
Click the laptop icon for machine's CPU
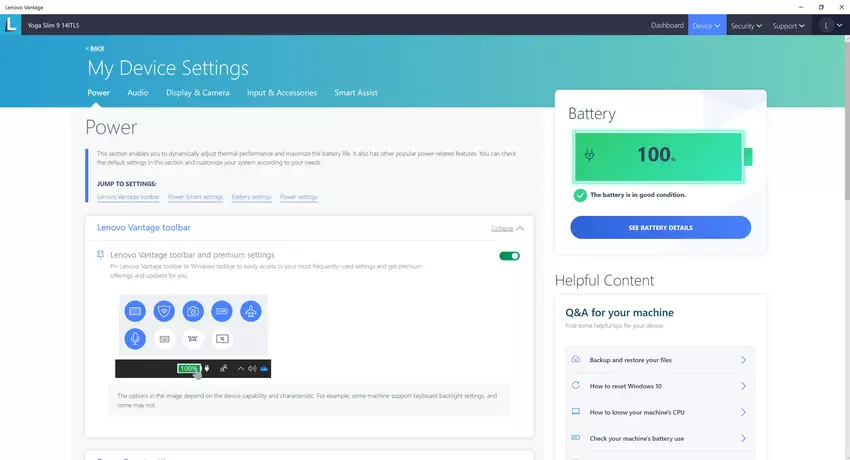tap(576, 411)
